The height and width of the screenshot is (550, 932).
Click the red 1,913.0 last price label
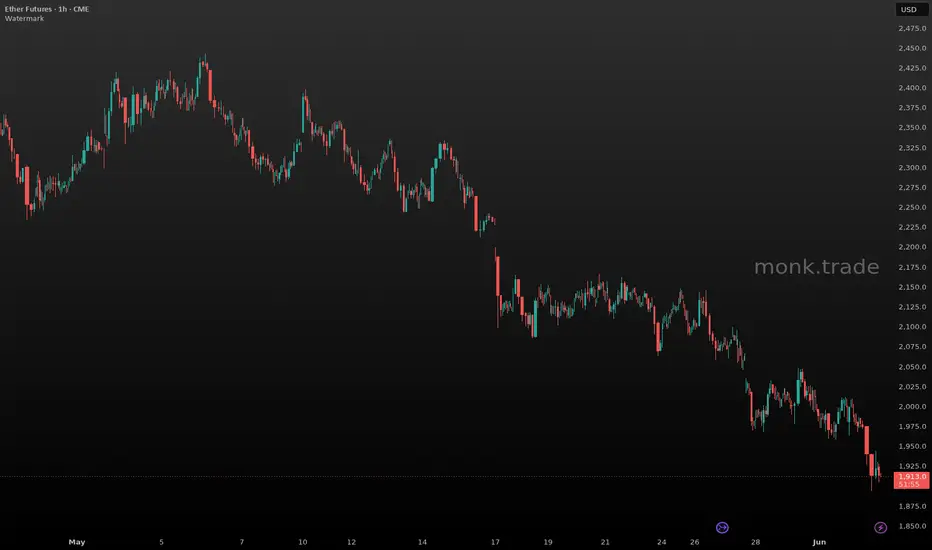tap(912, 477)
